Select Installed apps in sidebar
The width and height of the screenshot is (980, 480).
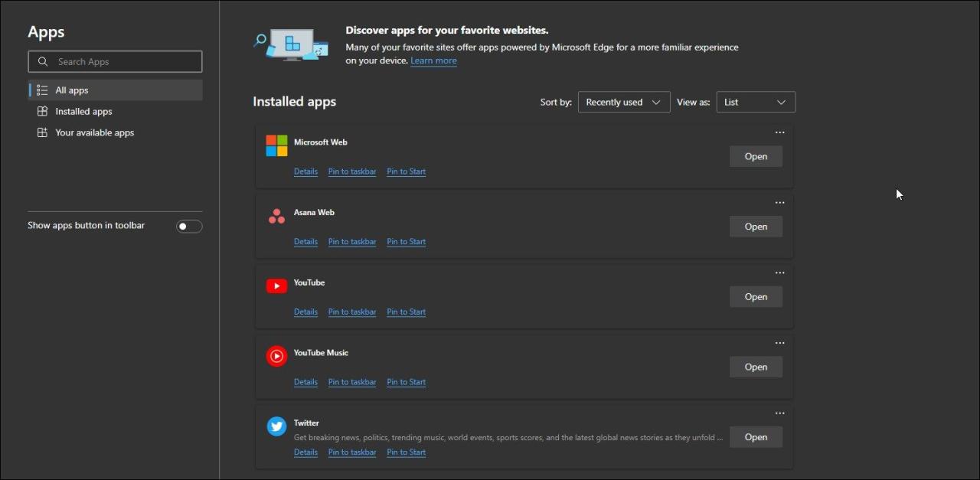(x=116, y=111)
